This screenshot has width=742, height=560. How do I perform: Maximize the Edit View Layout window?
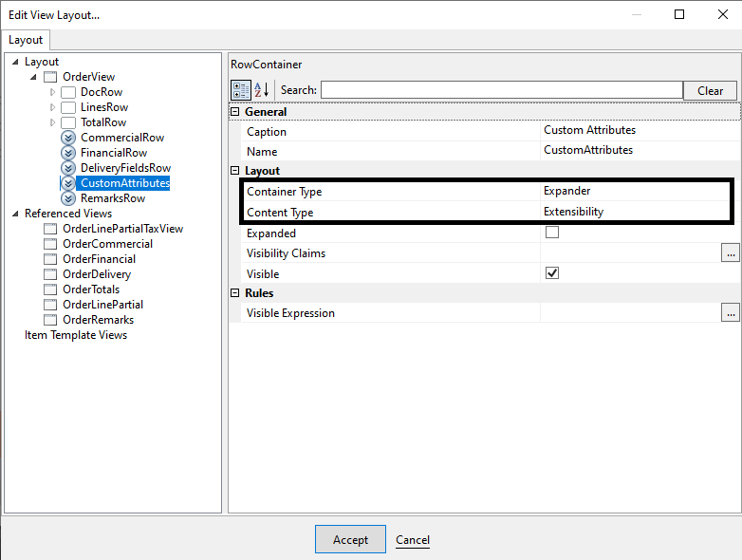click(679, 14)
